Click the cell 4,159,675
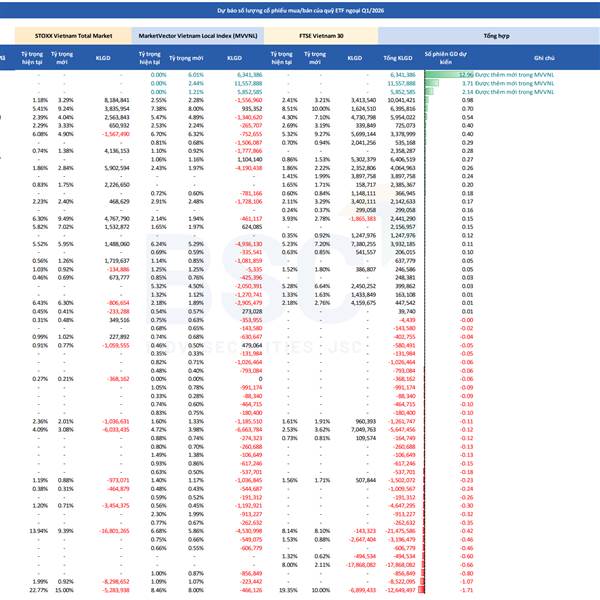This screenshot has height=600, width=600. click(363, 303)
